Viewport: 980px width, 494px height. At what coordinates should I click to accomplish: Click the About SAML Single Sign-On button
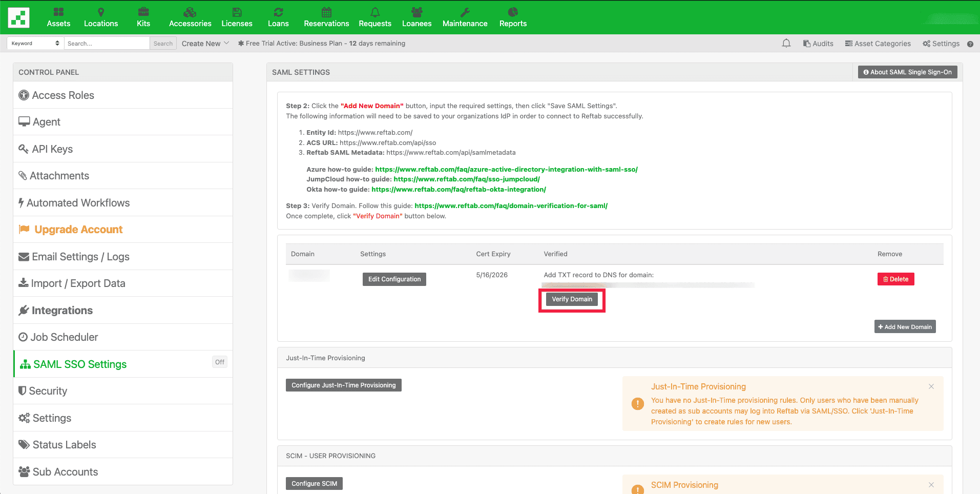click(907, 72)
